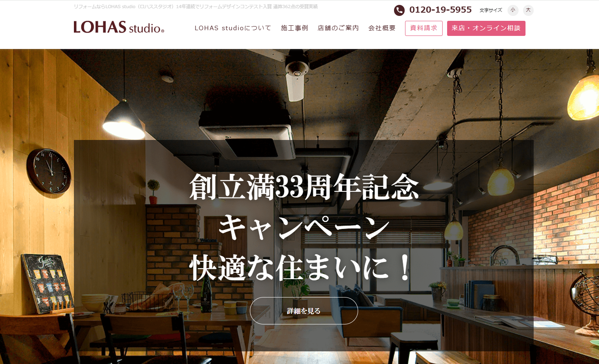Screen dimensions: 599x364
Task: Click the phone icon beside 0120-19-5955
Action: (x=399, y=10)
